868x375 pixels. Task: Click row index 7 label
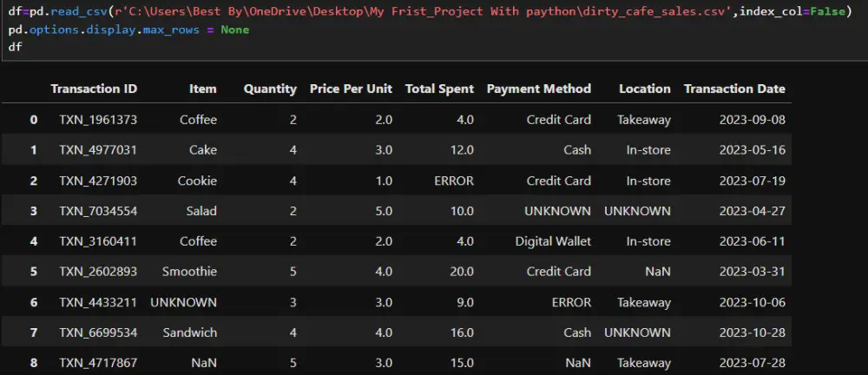(34, 332)
